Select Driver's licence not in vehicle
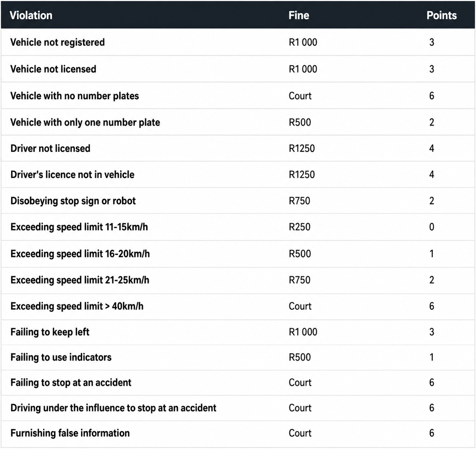476x449 pixels. coord(72,174)
